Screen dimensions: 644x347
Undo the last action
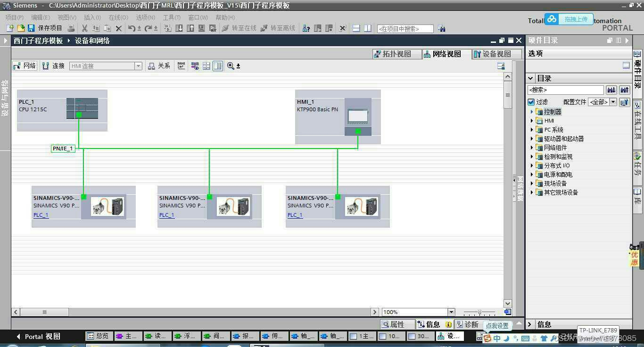(132, 28)
